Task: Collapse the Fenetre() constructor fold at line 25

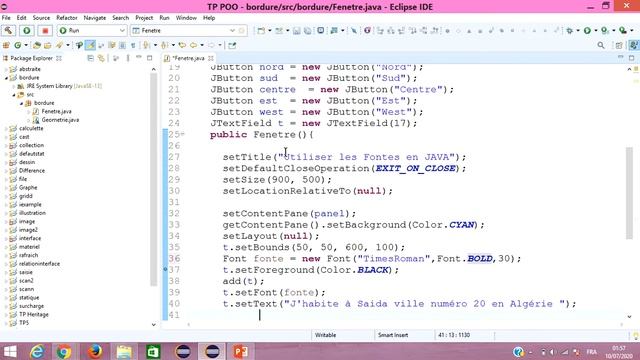Action: [182, 134]
